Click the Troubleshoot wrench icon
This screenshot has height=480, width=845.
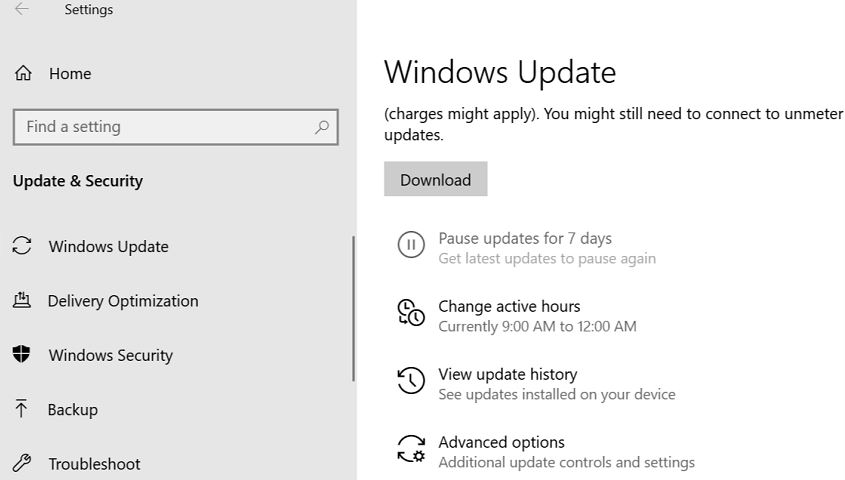click(x=21, y=463)
